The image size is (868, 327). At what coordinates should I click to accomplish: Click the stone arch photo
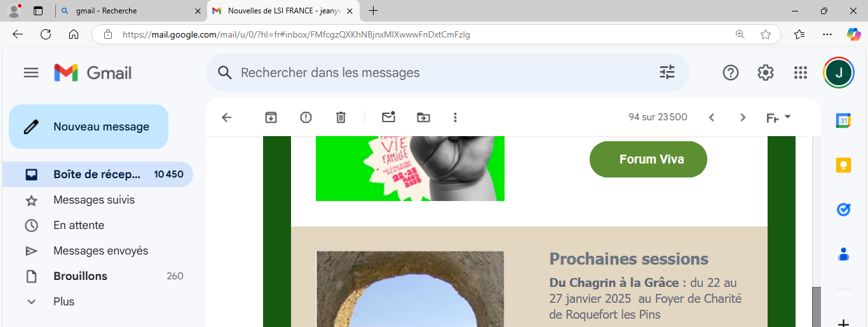click(410, 289)
